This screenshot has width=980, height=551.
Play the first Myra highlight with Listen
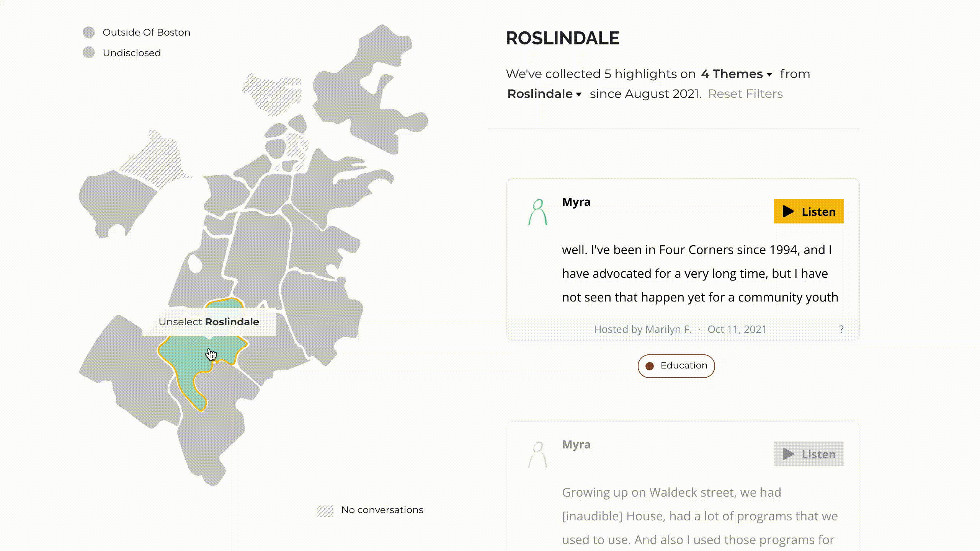coord(808,211)
